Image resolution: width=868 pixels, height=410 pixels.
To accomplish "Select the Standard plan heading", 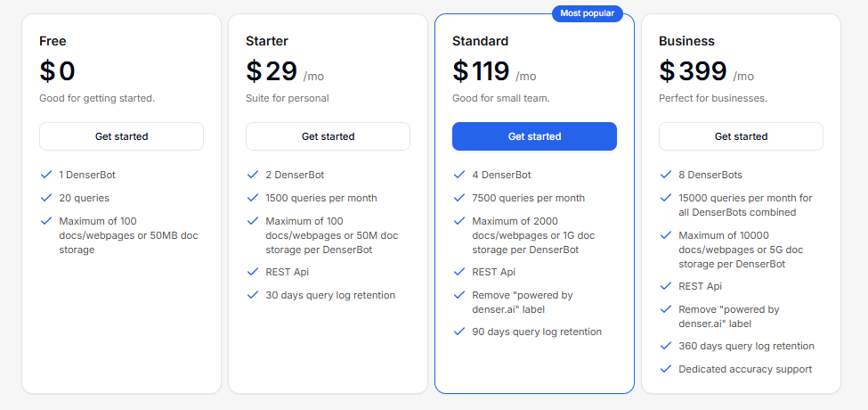I will coord(480,41).
